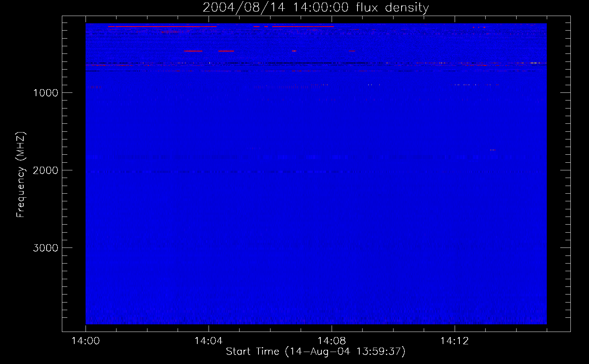Select the 'Frequency (MHZ)' axis label
Viewport: 589px width, 364px height.
tap(21, 175)
